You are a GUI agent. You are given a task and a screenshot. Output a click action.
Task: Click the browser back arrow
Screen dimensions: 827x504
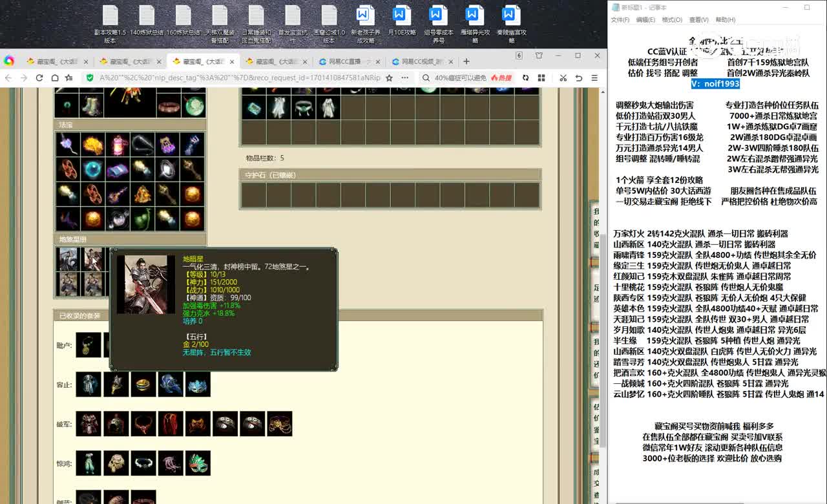click(x=8, y=78)
